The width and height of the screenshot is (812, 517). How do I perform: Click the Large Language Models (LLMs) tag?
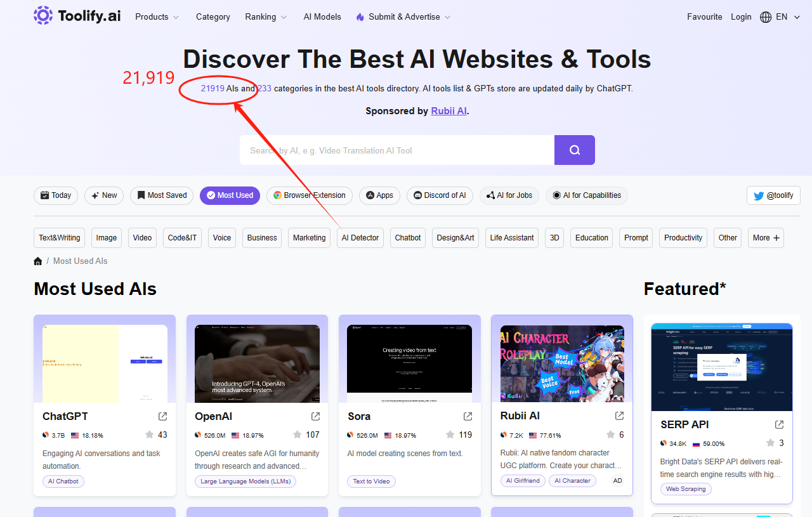pos(246,481)
